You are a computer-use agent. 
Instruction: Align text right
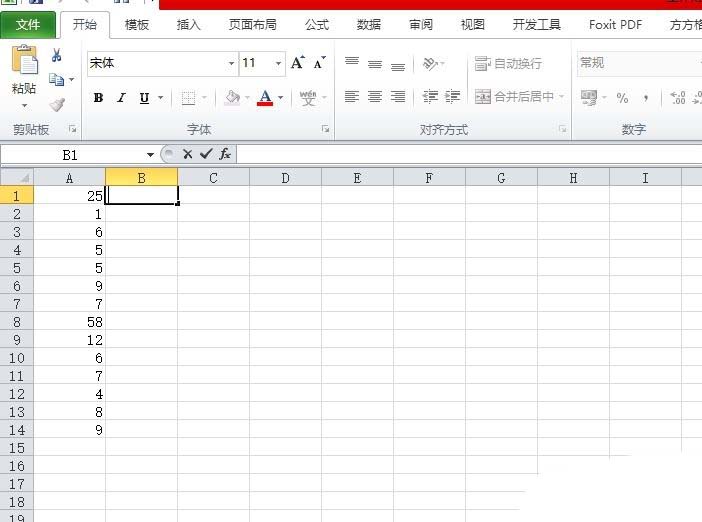pyautogui.click(x=398, y=96)
